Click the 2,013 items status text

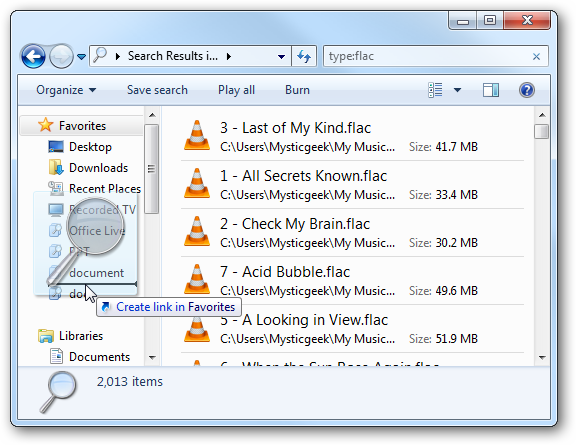point(130,382)
